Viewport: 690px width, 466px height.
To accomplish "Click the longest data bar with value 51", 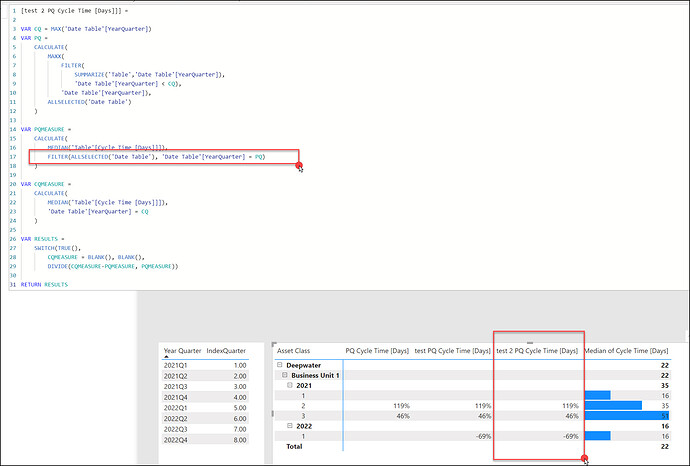I will pyautogui.click(x=627, y=415).
